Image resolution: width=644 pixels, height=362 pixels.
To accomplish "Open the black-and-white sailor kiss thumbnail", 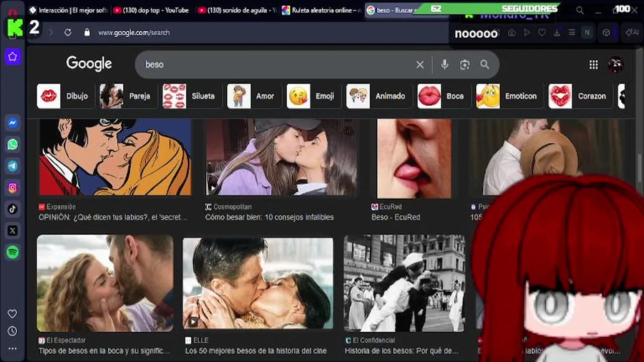I will 404,283.
